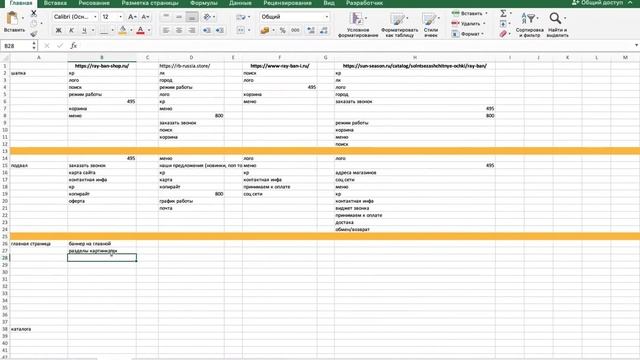The image size is (640, 360).
Task: Click the Paste clipboard icon
Action: [13, 19]
